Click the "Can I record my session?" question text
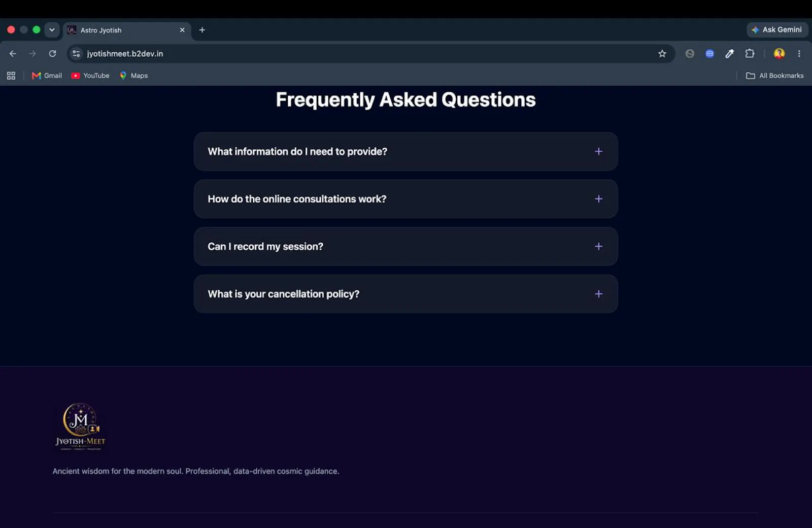This screenshot has width=812, height=528. (265, 247)
